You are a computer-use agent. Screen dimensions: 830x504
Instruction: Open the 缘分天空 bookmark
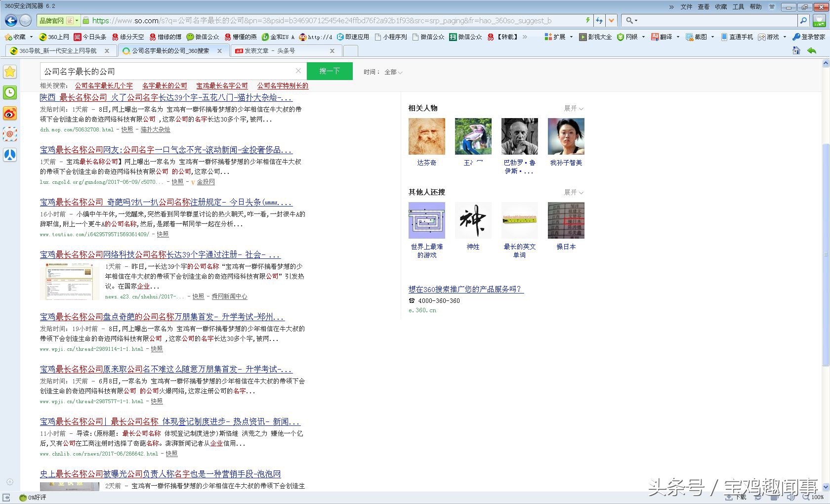tap(128, 37)
